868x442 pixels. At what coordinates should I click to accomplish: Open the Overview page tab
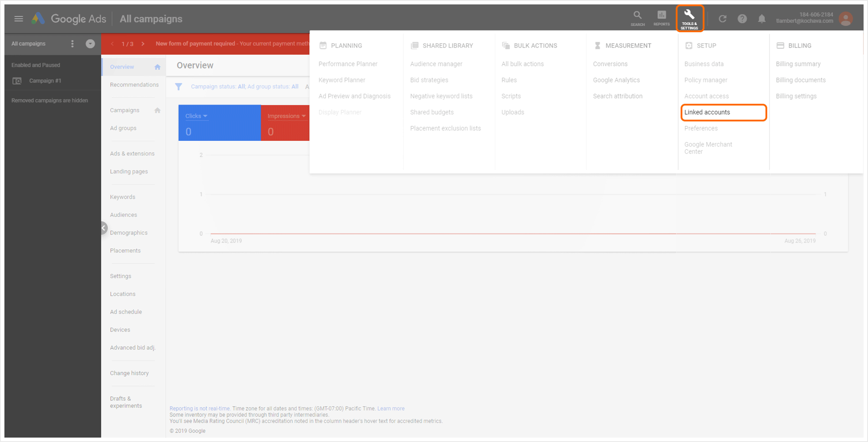122,67
